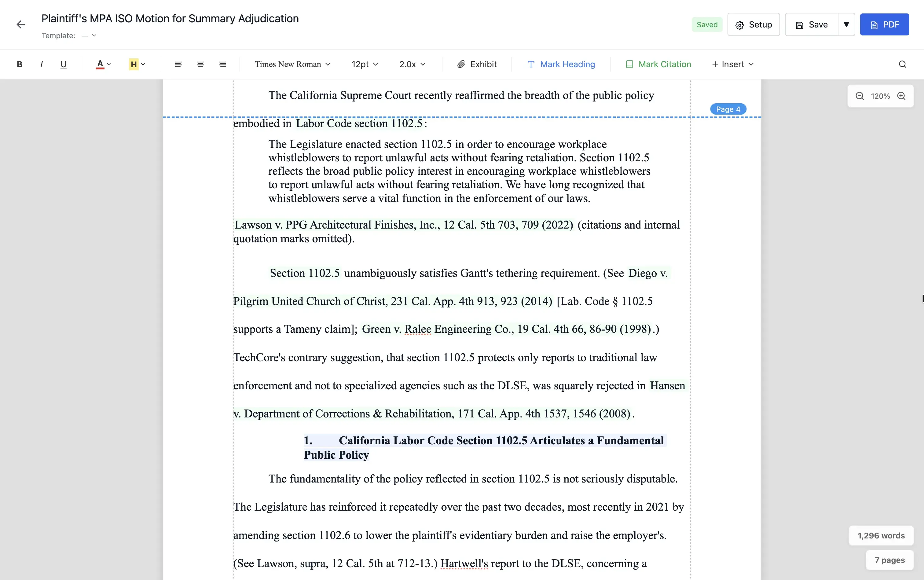Screen dimensions: 924x580
Task: Click the 120% zoom level
Action: (880, 96)
